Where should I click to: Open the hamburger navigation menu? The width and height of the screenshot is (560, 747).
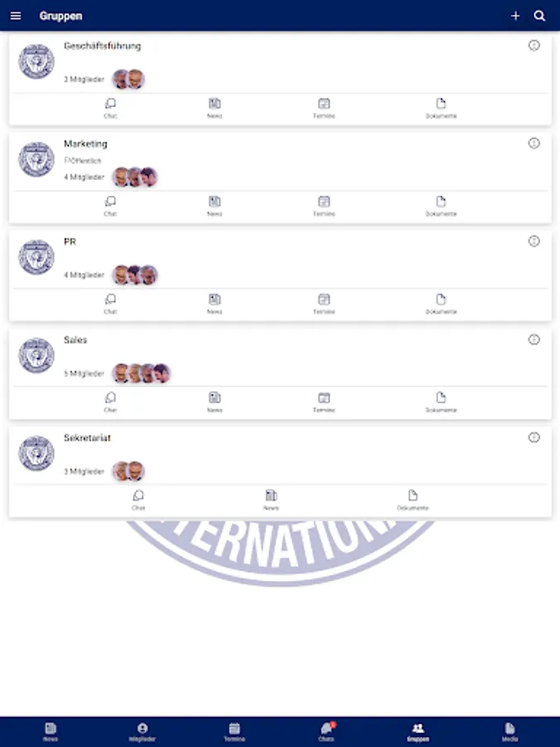click(x=16, y=16)
